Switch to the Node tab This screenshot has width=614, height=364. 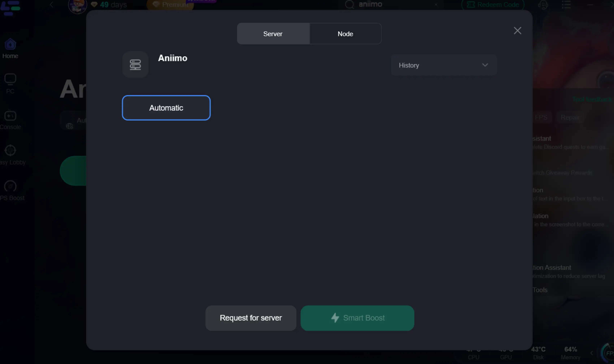click(345, 34)
